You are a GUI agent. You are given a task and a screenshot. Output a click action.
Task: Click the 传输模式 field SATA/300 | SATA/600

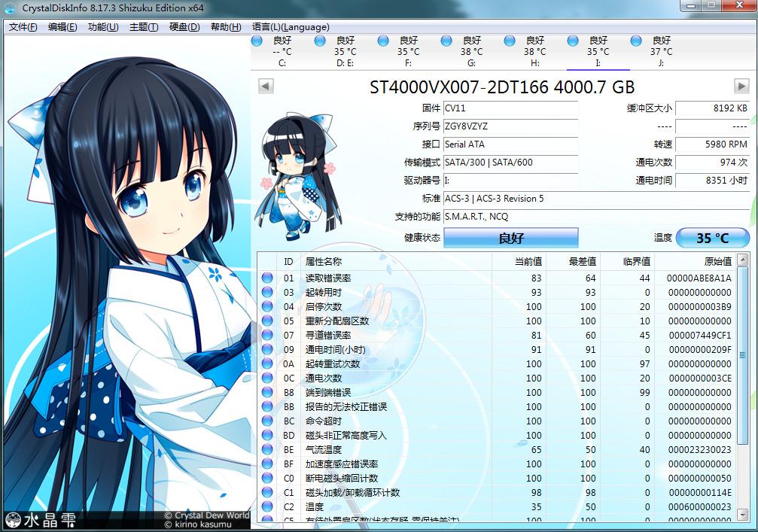pos(510,163)
